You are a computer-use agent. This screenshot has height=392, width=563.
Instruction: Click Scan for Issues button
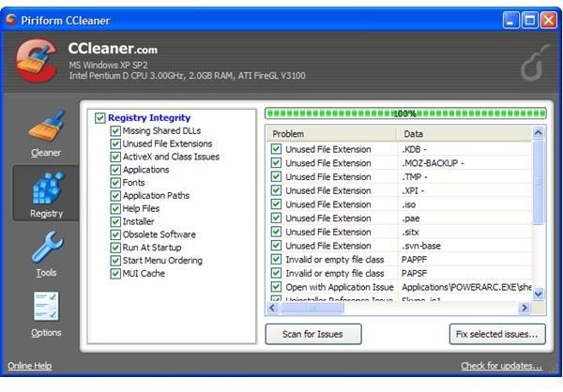[313, 334]
